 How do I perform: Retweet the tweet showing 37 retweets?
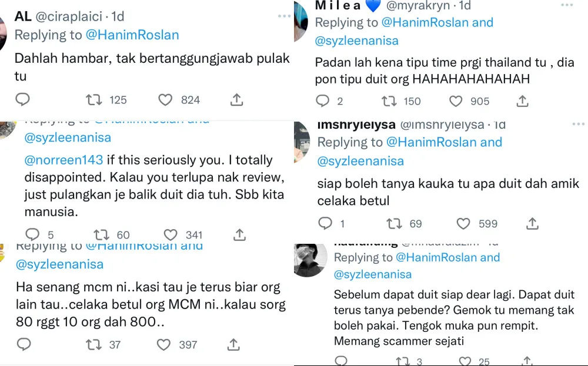click(x=93, y=345)
